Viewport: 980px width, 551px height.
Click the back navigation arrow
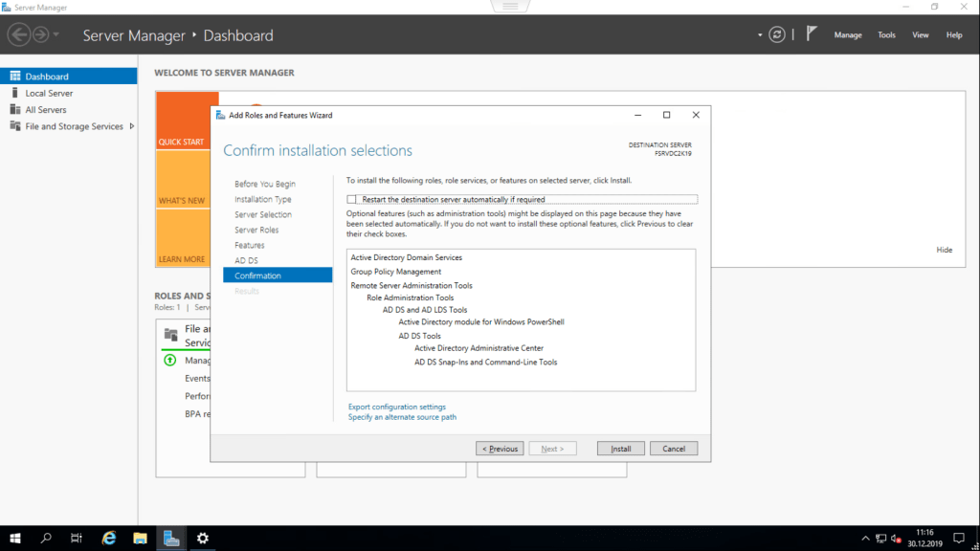18,35
